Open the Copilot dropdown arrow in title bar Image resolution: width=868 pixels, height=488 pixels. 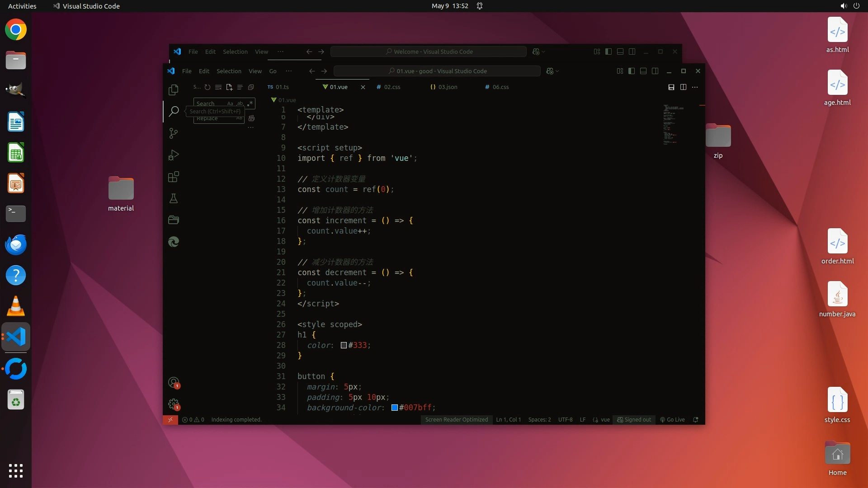[557, 71]
